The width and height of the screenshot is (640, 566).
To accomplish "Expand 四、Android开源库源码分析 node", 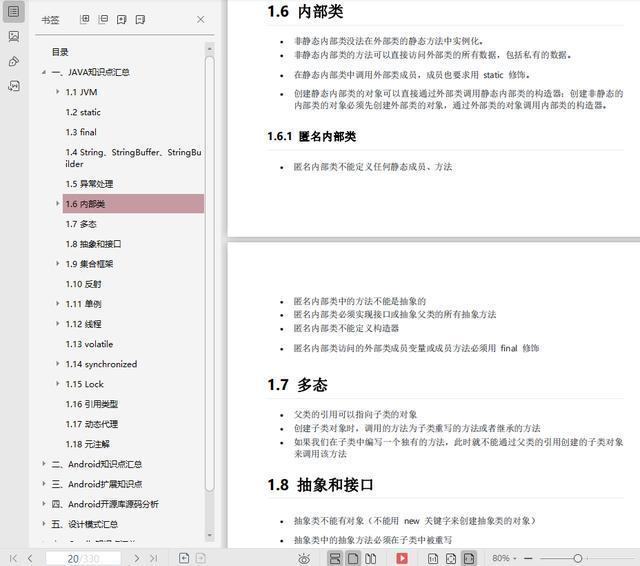I will [x=44, y=504].
